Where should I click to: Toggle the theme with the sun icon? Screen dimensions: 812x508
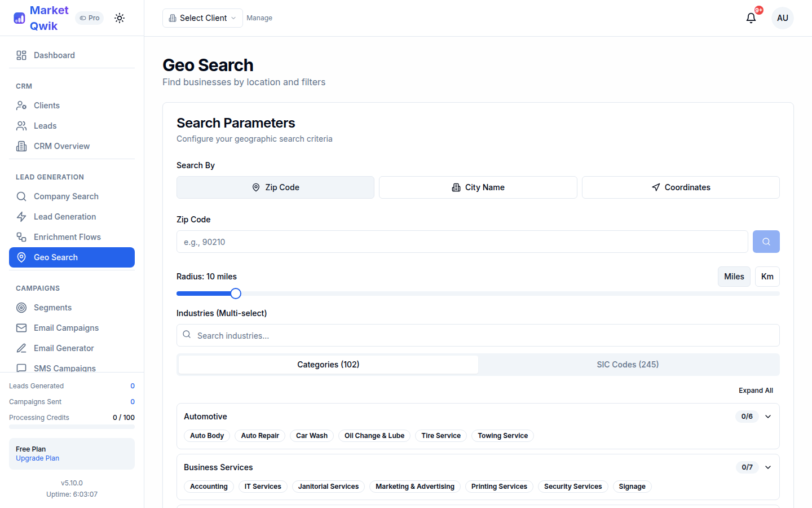pos(120,17)
